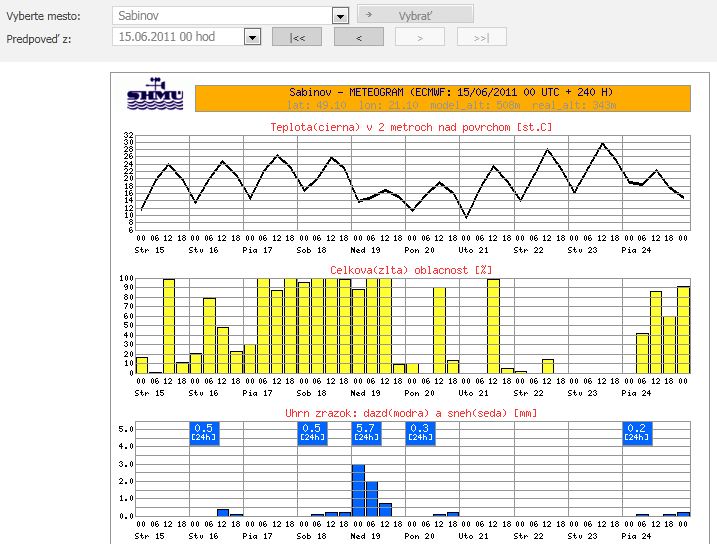Click the SHMU logo

click(155, 96)
